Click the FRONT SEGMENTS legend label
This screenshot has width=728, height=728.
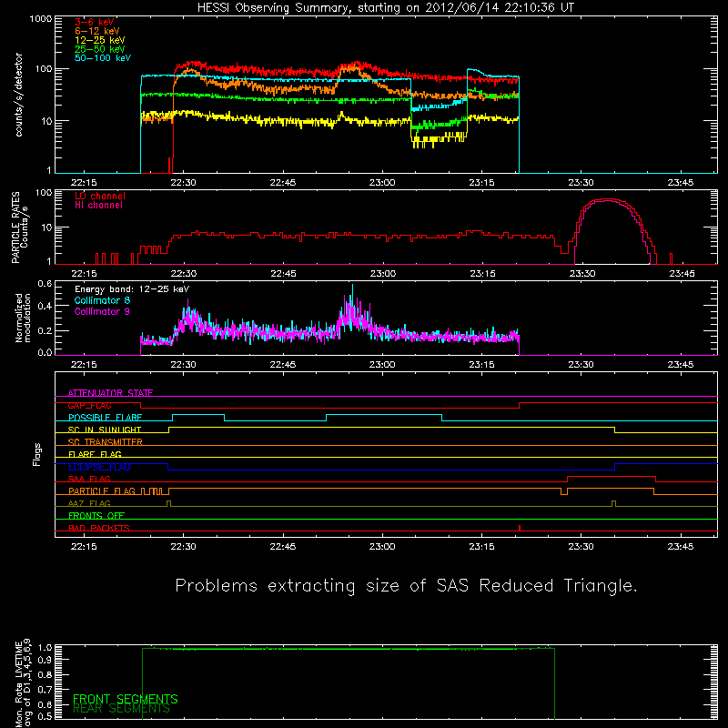(126, 699)
